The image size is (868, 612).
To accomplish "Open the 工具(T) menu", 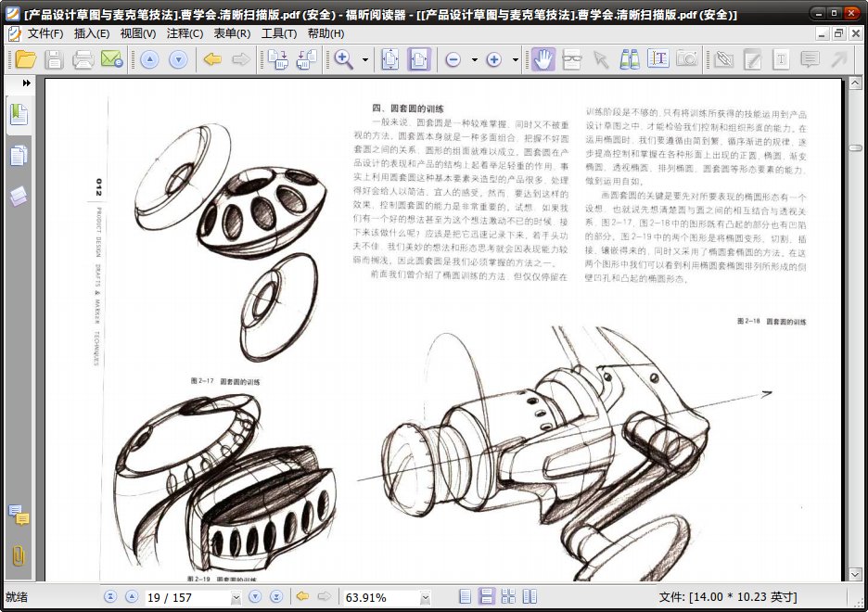I will [279, 33].
